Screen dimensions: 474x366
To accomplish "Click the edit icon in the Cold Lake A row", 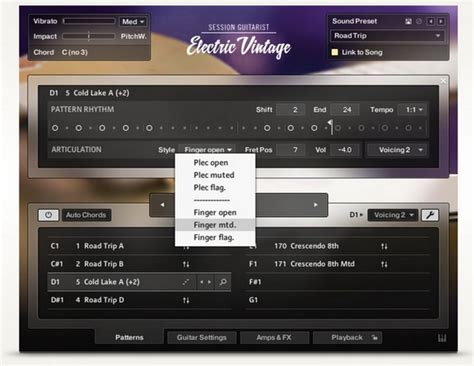I will (186, 282).
